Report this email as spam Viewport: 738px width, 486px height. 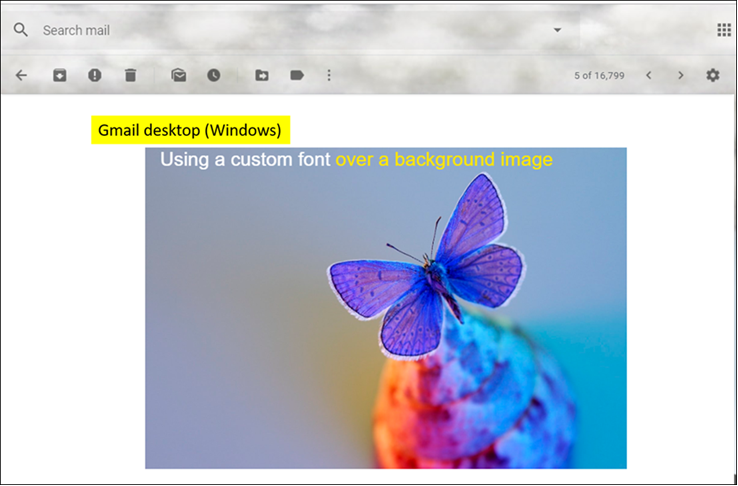tap(95, 75)
